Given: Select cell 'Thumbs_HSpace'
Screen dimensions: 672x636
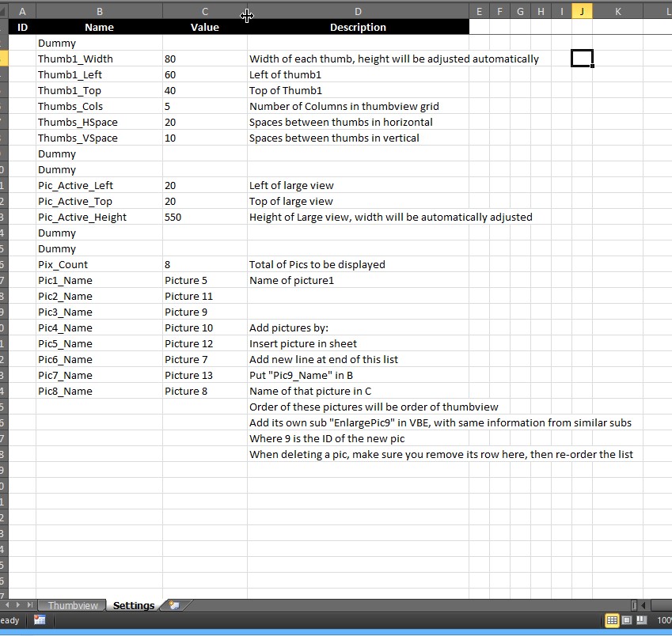Looking at the screenshot, I should point(100,122).
